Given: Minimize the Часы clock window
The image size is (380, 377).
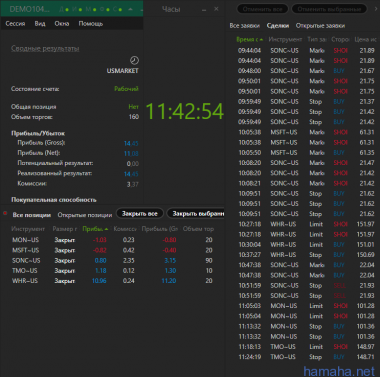Looking at the screenshot, I should tap(204, 10).
